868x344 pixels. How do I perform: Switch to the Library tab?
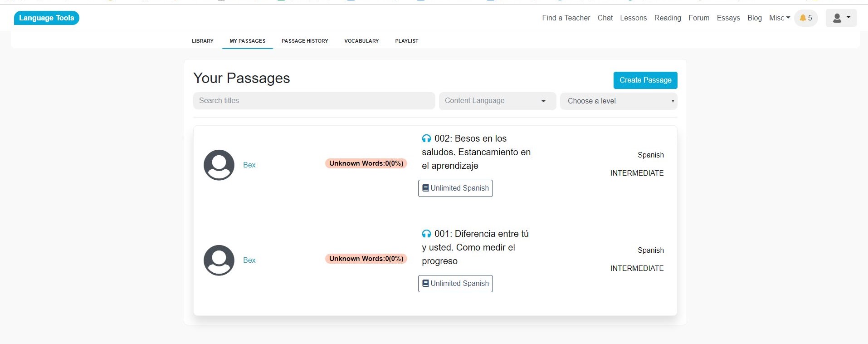click(202, 41)
